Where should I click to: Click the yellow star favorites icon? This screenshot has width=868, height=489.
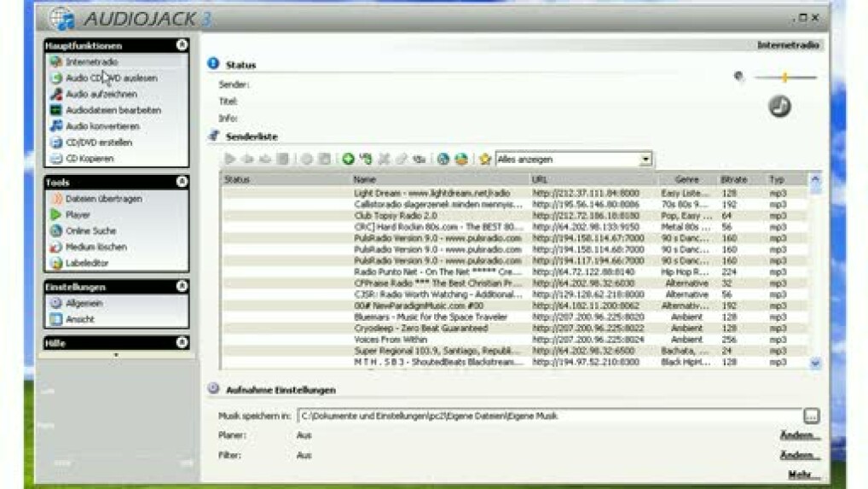pyautogui.click(x=485, y=159)
